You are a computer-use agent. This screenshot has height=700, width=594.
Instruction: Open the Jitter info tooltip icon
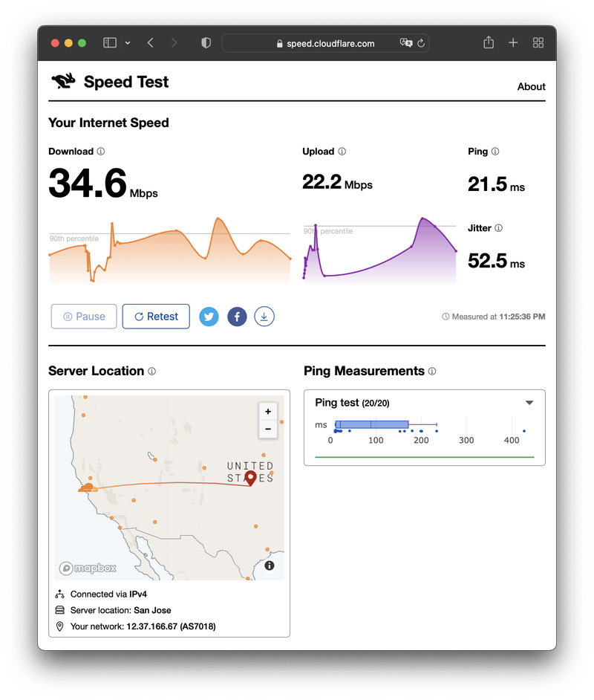(x=499, y=228)
